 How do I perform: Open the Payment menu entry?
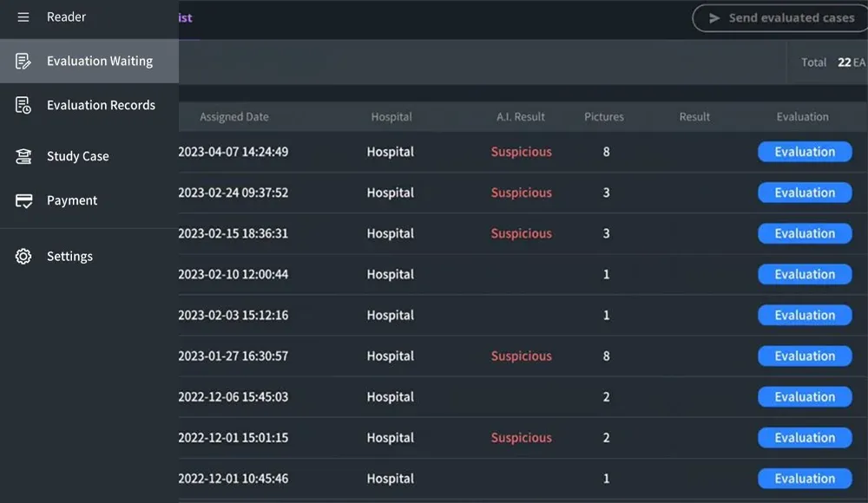click(x=72, y=200)
